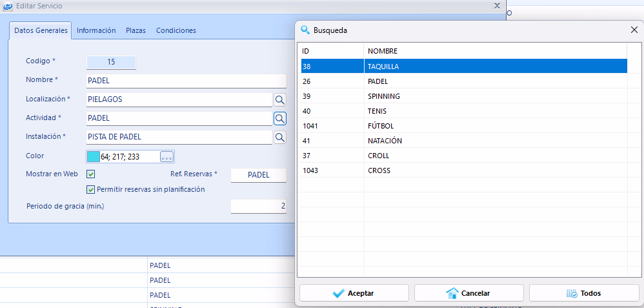Image resolution: width=644 pixels, height=308 pixels.
Task: Click the Periodo de gracia input field
Action: tap(258, 206)
